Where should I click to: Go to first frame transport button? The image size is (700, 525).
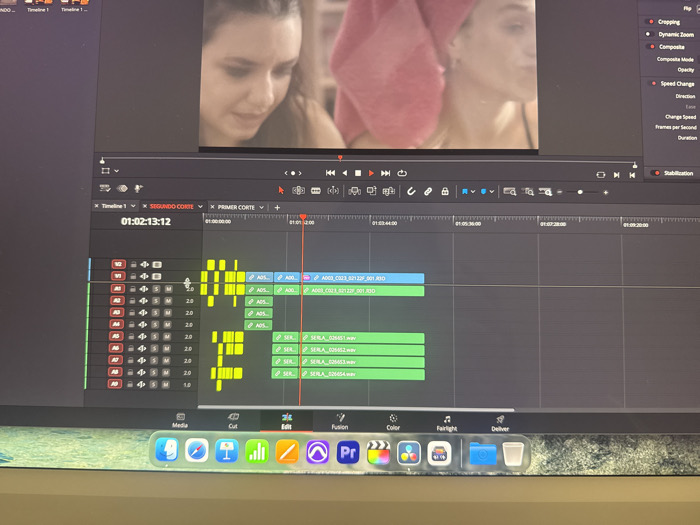pos(330,173)
